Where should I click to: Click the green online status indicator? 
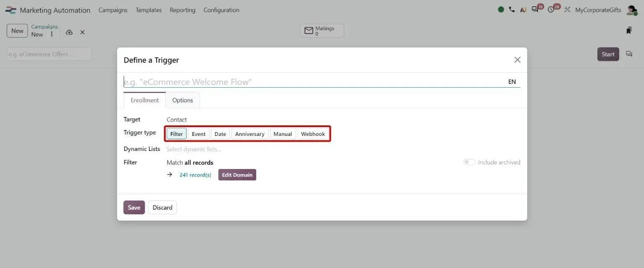pyautogui.click(x=501, y=10)
